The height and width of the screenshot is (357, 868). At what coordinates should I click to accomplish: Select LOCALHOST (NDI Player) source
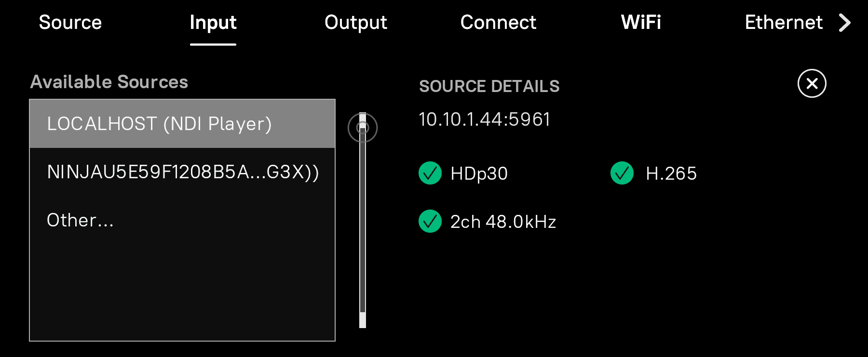[159, 123]
